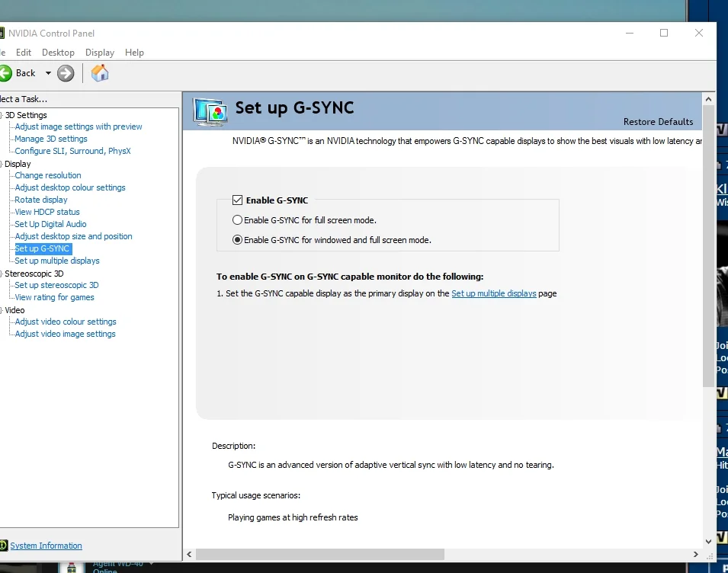Select the Video category in tree
This screenshot has width=728, height=573.
pyautogui.click(x=14, y=310)
